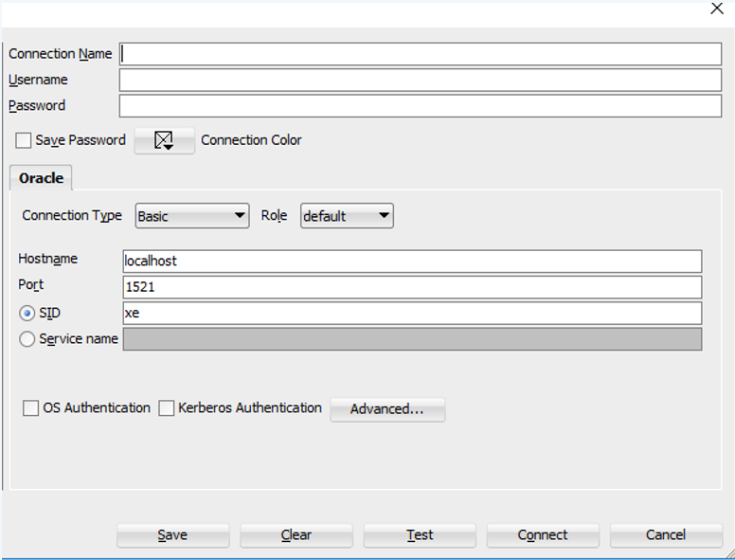Click the Clear button
Image resolution: width=735 pixels, height=560 pixels.
(x=296, y=535)
